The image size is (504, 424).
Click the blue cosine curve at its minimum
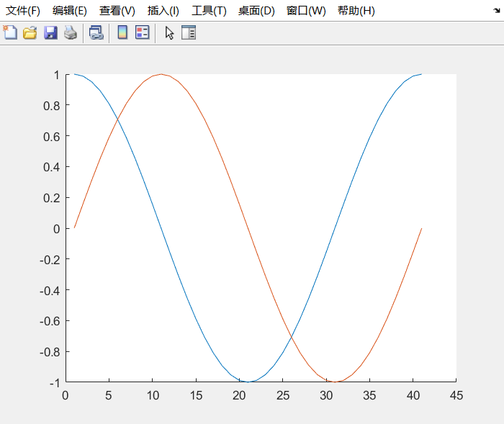coord(248,382)
